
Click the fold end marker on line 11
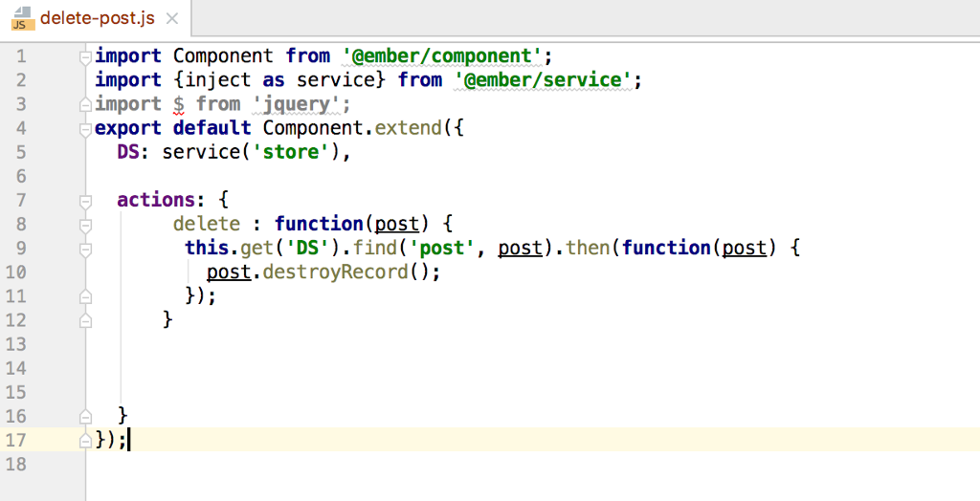point(85,296)
